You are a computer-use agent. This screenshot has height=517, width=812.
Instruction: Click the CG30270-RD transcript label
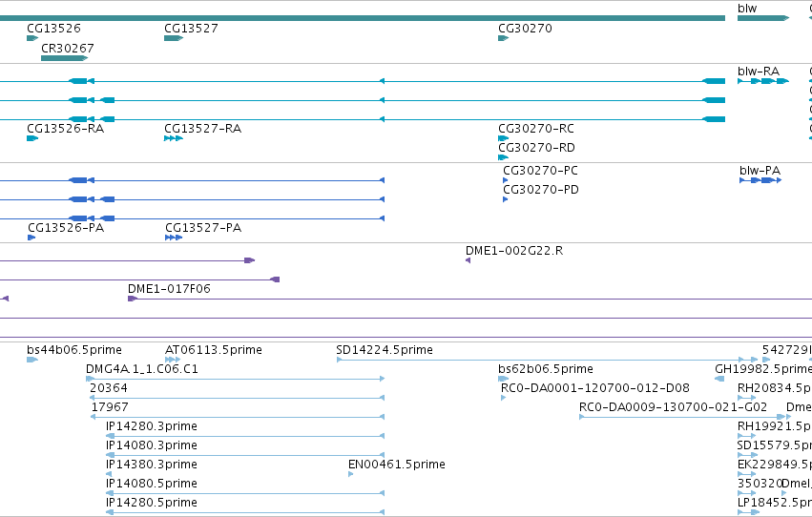pyautogui.click(x=536, y=148)
